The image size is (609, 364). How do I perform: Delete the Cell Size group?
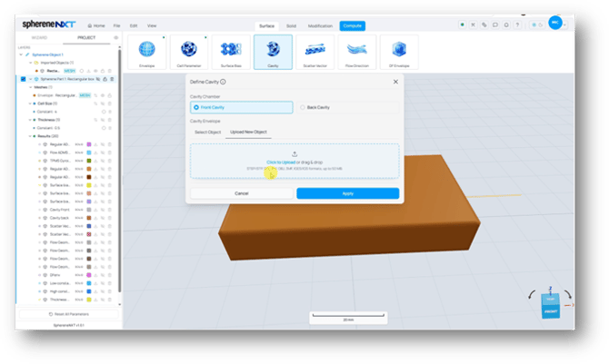point(110,103)
